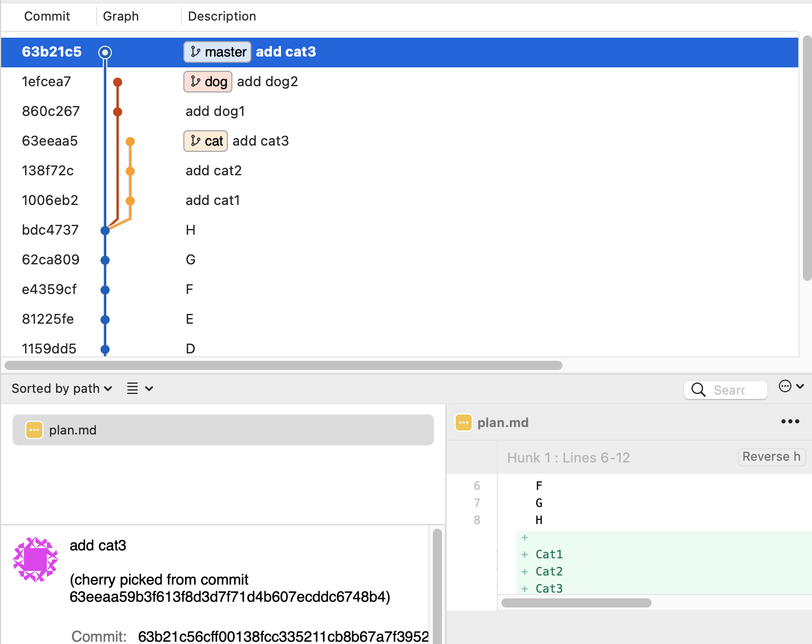This screenshot has width=812, height=644.
Task: Click the 'Hunk 1 : Lines 6-12' header
Action: [569, 458]
